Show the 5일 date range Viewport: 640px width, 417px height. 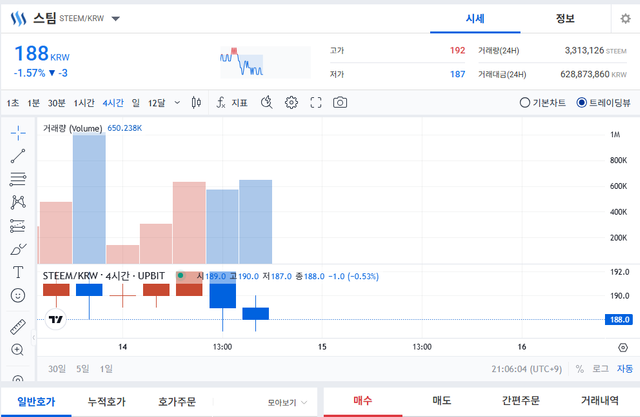(x=82, y=369)
